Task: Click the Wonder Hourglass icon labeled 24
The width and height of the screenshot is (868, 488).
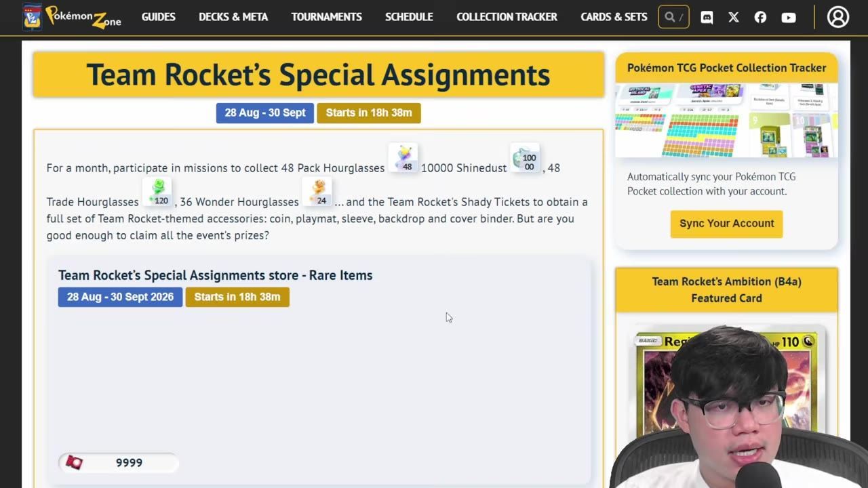Action: (317, 192)
